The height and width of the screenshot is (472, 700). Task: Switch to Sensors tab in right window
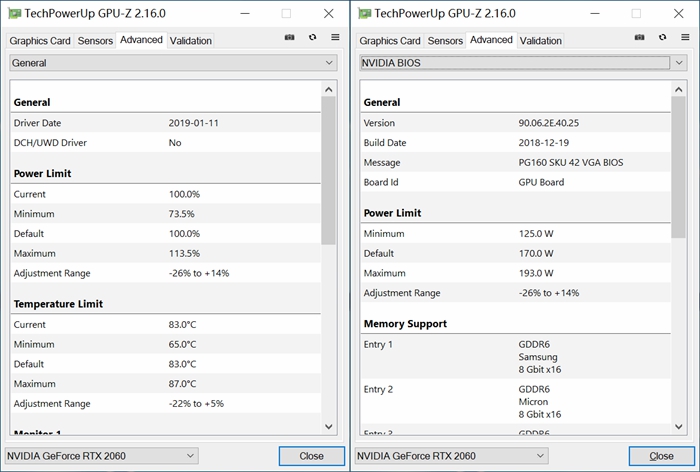[x=445, y=41]
